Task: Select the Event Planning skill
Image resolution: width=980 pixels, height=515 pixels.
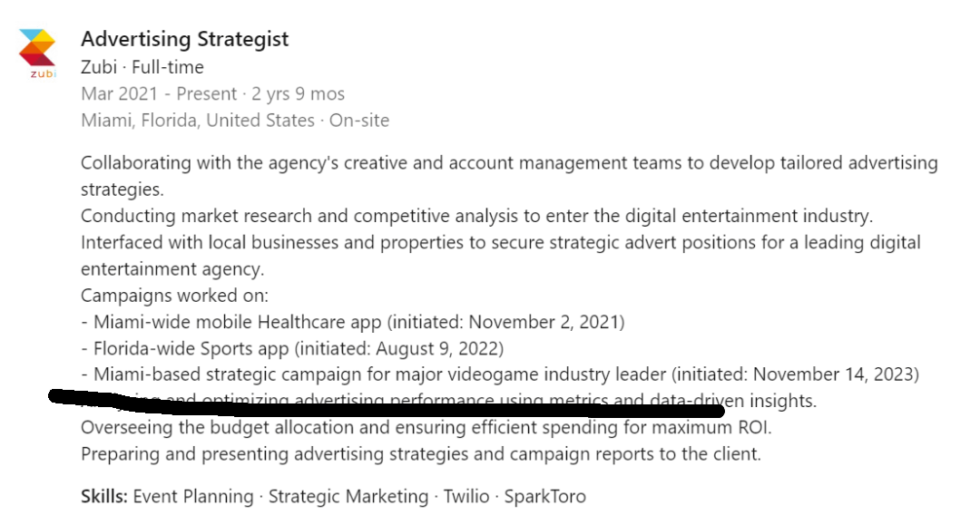Action: (193, 496)
